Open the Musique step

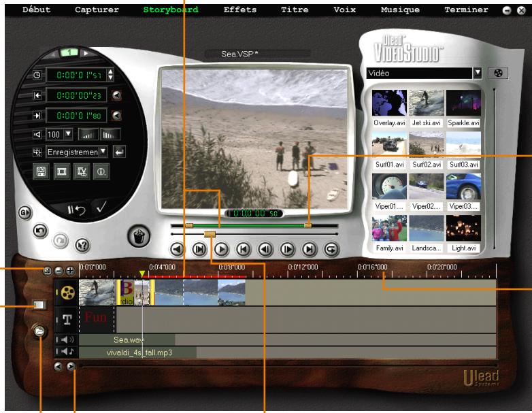tap(400, 10)
